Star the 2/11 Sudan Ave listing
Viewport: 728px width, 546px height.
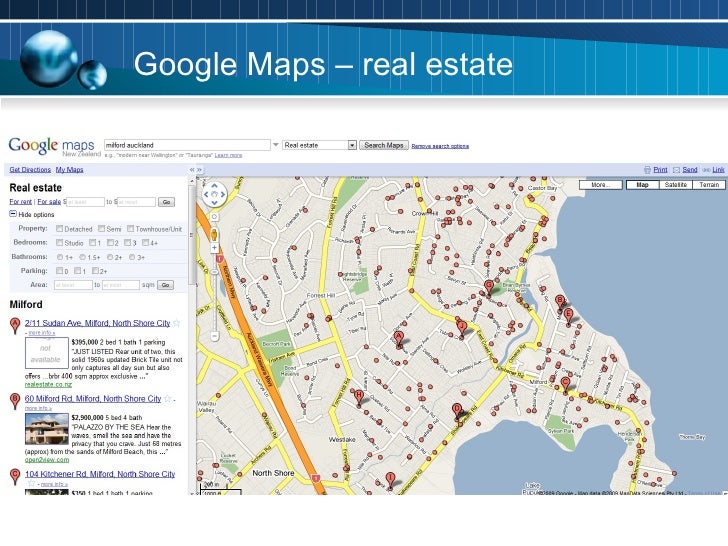(176, 323)
